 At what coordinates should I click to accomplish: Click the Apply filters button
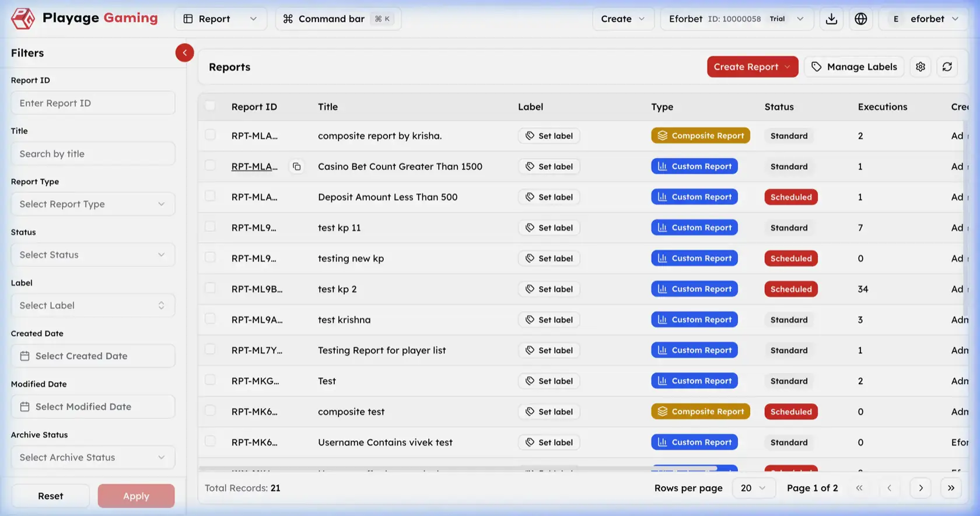pyautogui.click(x=136, y=496)
